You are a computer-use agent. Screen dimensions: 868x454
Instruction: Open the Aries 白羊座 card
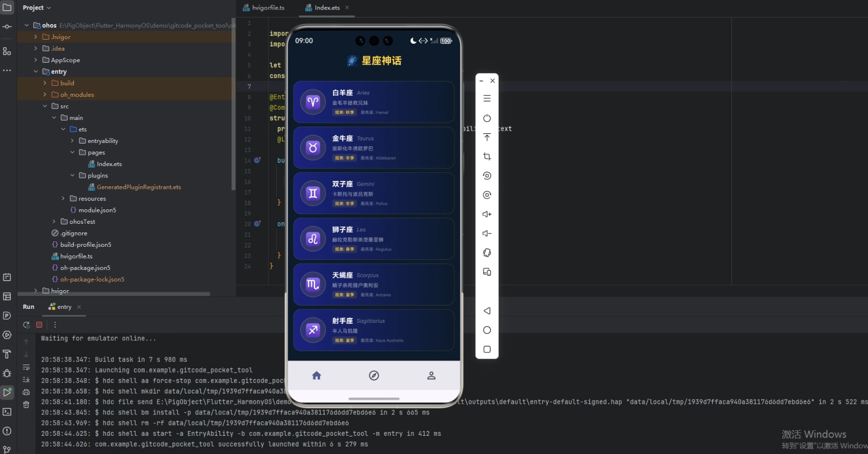(x=374, y=102)
